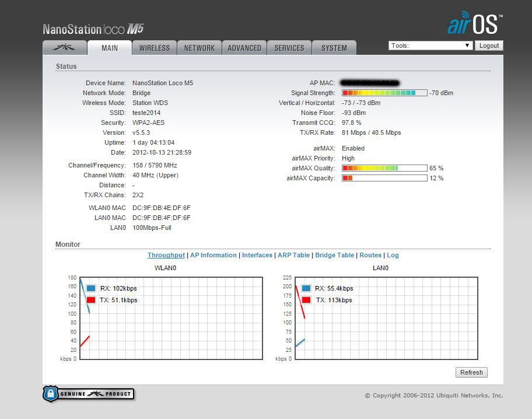Viewport: 532px width, 419px height.
Task: Click the WLAN0 RX blue legend swatch
Action: 91,288
